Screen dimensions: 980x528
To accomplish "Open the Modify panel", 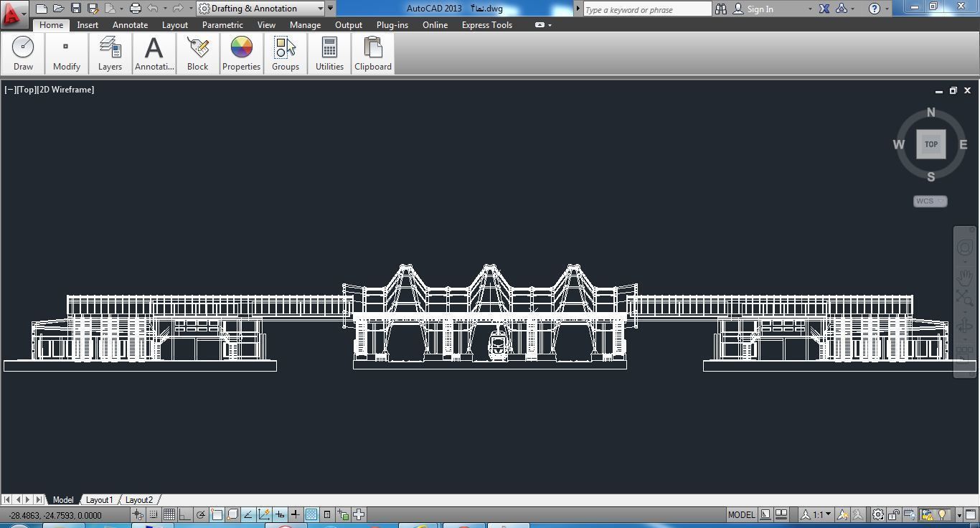I will 66,54.
